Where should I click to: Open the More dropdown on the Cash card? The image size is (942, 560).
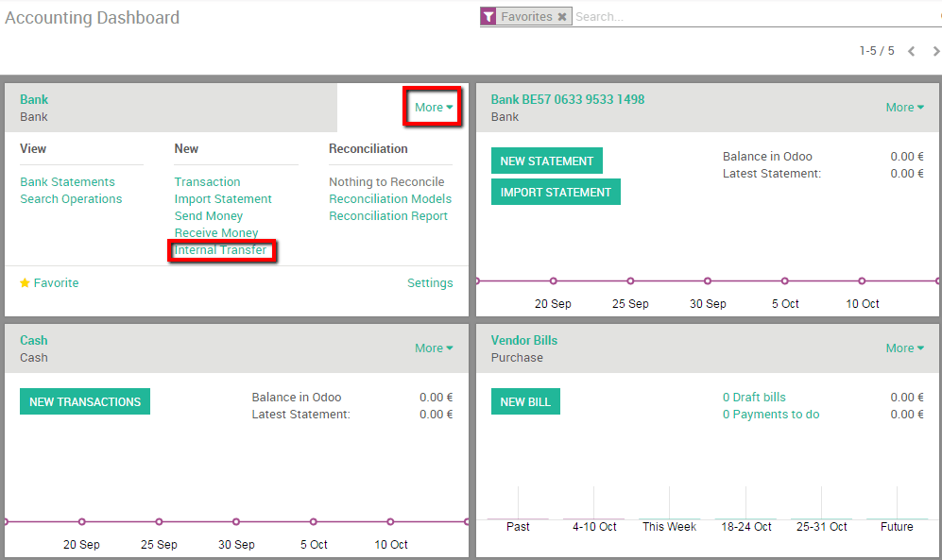[x=433, y=348]
